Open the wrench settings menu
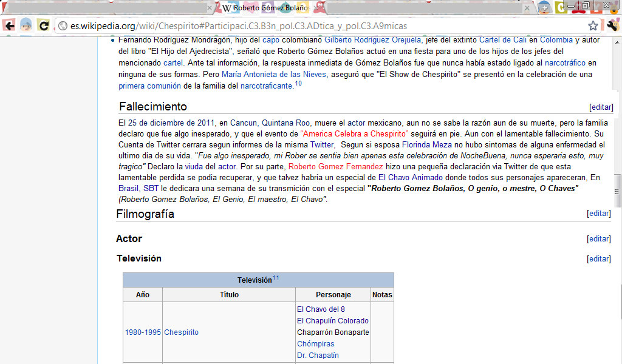The width and height of the screenshot is (622, 364). coord(612,25)
